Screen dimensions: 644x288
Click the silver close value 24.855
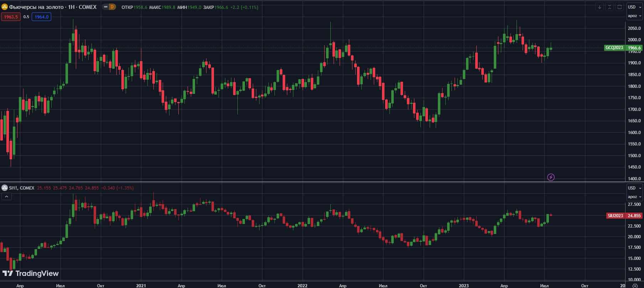click(92, 188)
